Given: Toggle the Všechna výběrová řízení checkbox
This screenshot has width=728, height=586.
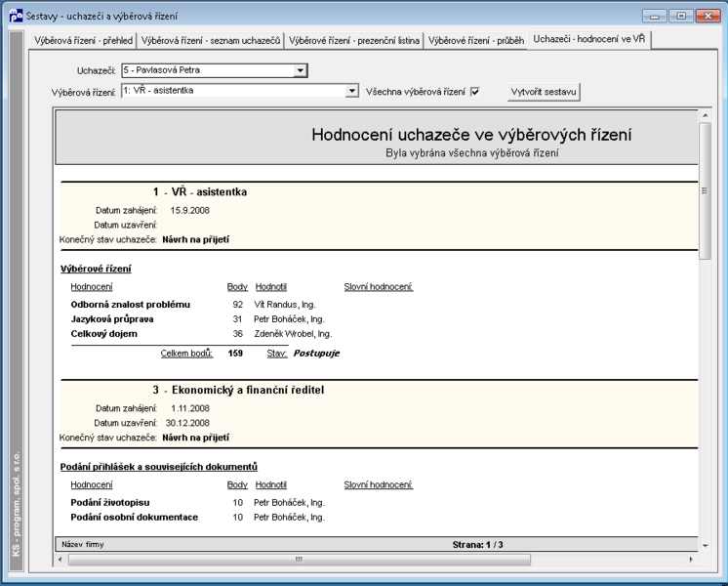Looking at the screenshot, I should (475, 92).
